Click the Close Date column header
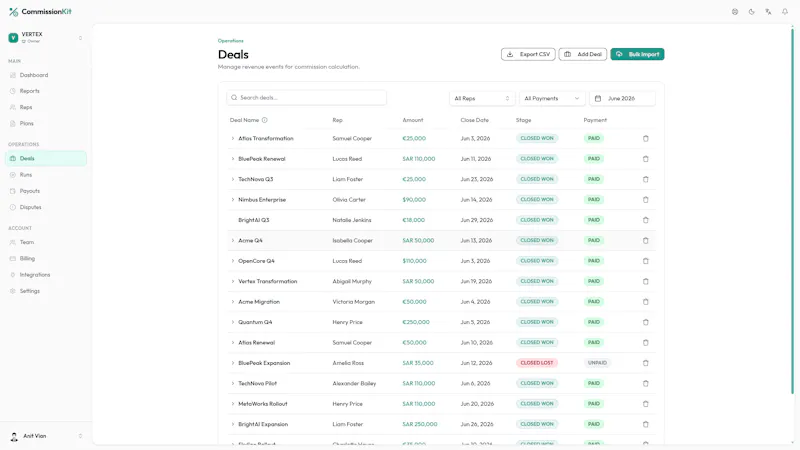 (474, 120)
